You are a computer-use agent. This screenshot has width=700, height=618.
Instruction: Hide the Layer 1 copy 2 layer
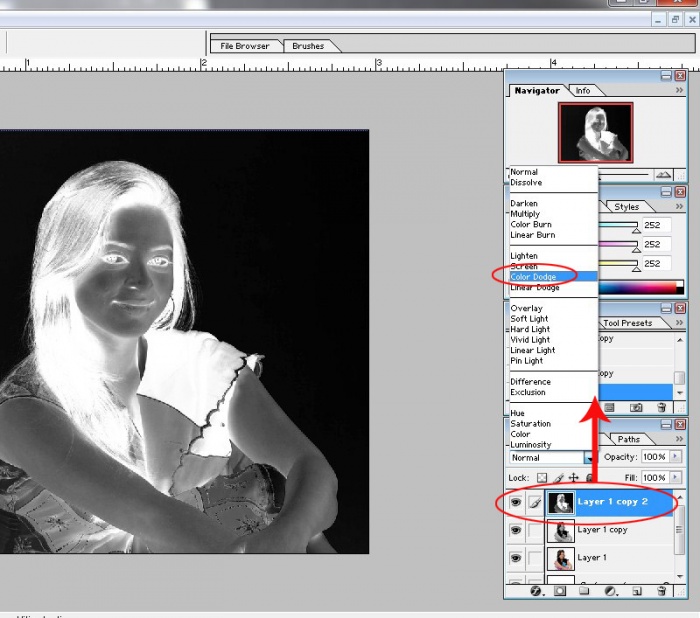[x=516, y=504]
